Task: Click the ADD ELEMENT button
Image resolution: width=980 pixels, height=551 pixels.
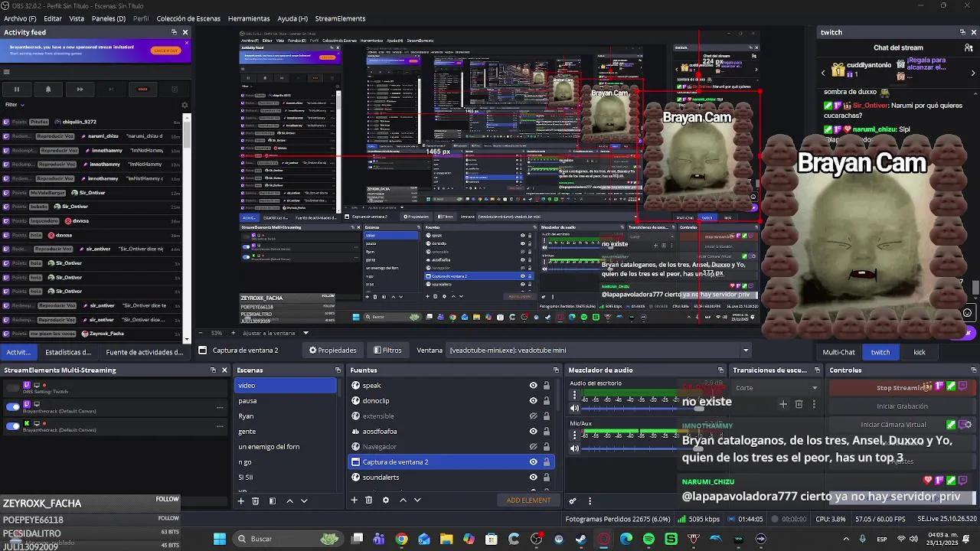Action: click(528, 500)
